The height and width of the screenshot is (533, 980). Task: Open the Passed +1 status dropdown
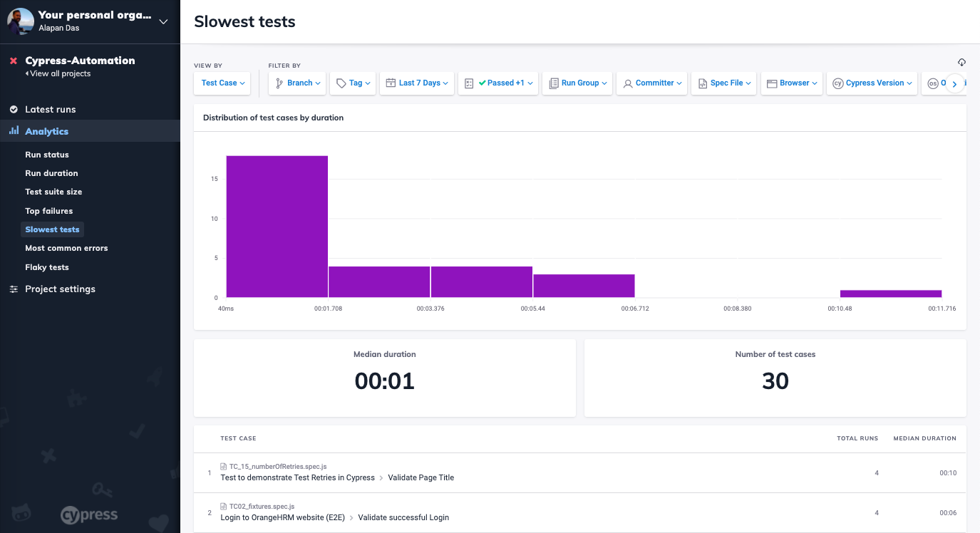coord(497,83)
